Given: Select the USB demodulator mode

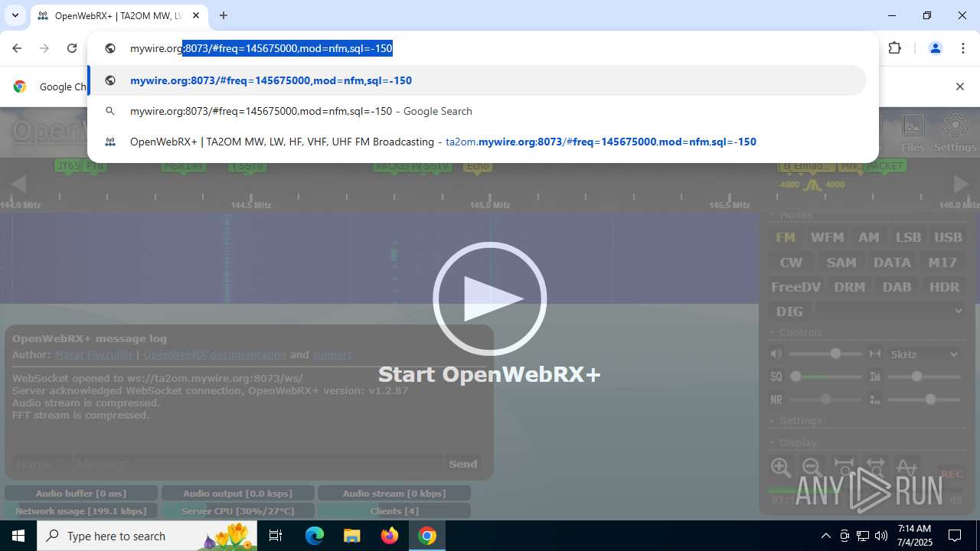Looking at the screenshot, I should coord(948,237).
